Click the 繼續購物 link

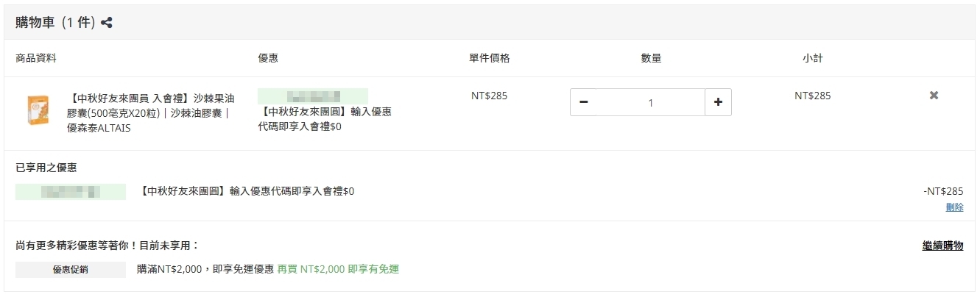click(942, 246)
